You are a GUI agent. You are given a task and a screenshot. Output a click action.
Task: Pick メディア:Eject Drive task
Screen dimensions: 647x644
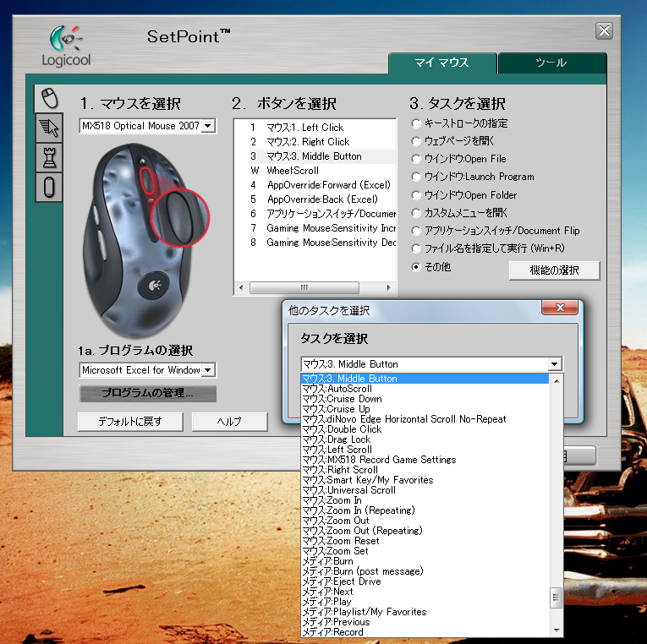pyautogui.click(x=425, y=581)
